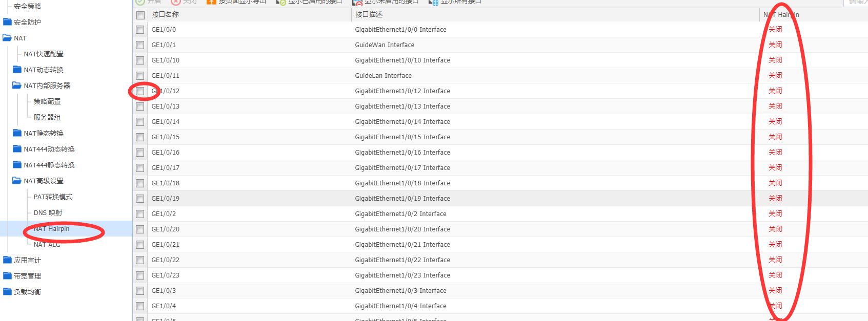The height and width of the screenshot is (321, 868).
Task: Open NAT快速配置 in the sidebar
Action: (44, 54)
